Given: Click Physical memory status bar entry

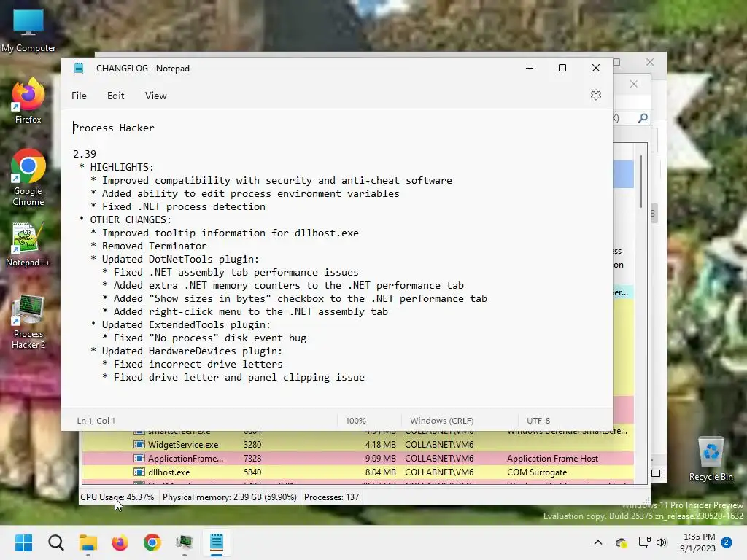Looking at the screenshot, I should pos(230,497).
